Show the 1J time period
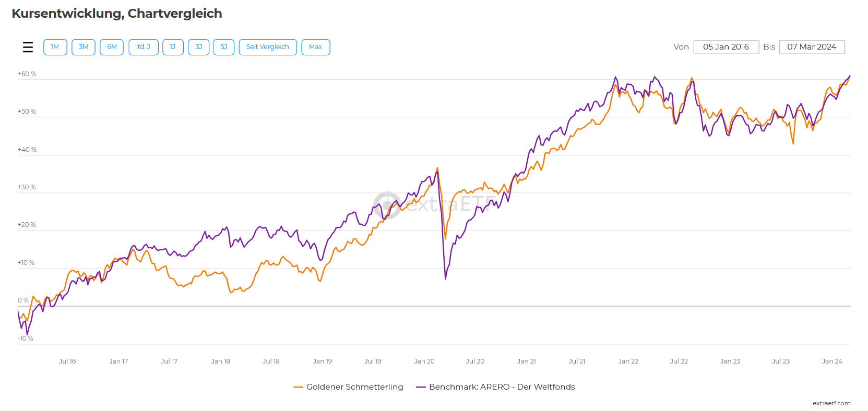 [173, 47]
